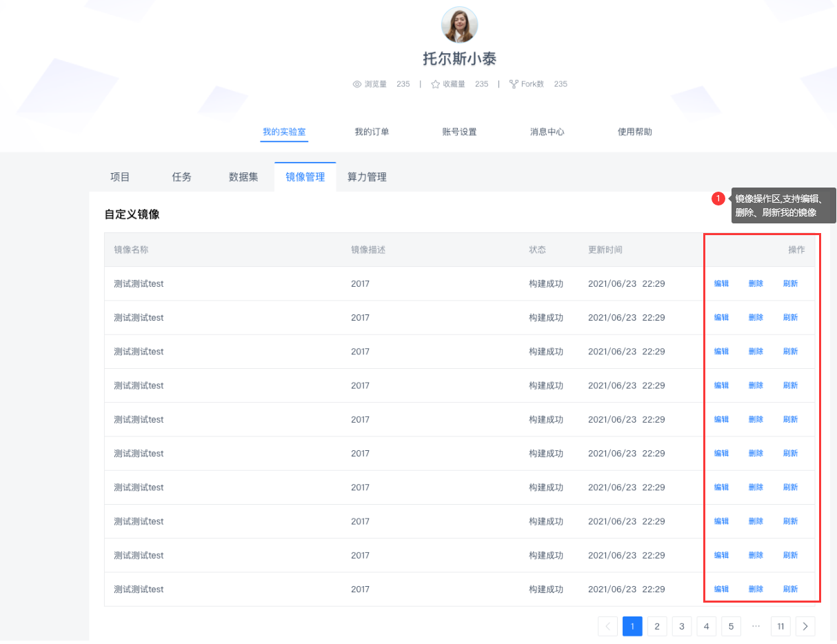The image size is (837, 644).
Task: Open the 消息中心 navigation tab
Action: coord(547,132)
